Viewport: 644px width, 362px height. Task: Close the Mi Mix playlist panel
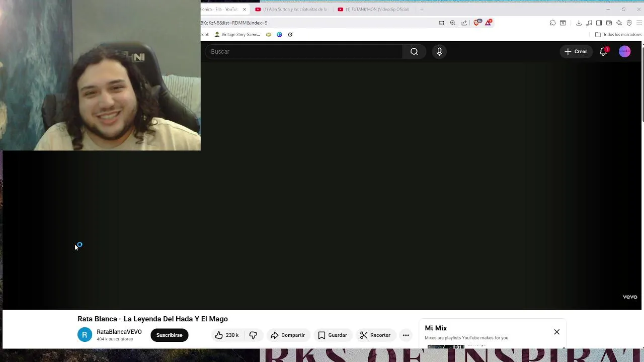(x=556, y=332)
